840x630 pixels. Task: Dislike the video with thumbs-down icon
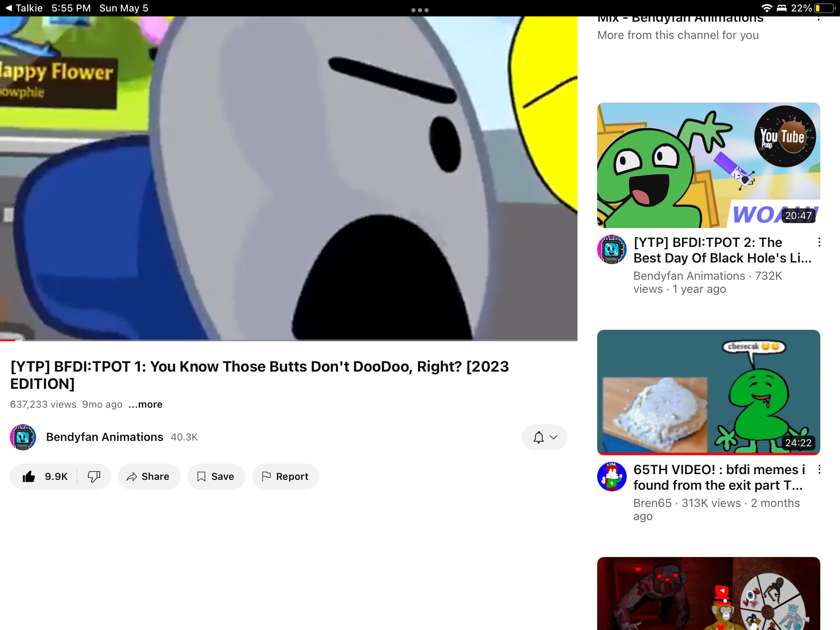coord(94,477)
